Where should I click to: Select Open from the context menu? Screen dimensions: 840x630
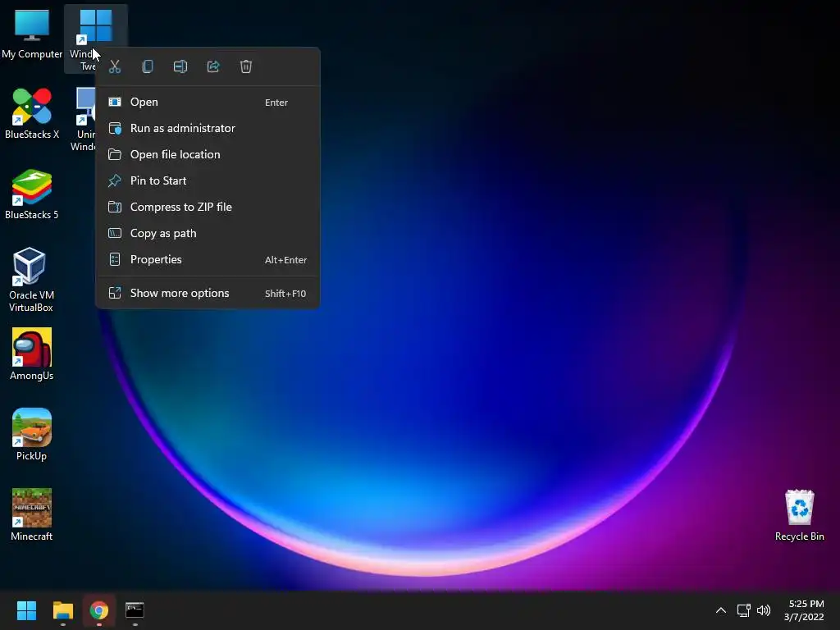pyautogui.click(x=208, y=102)
